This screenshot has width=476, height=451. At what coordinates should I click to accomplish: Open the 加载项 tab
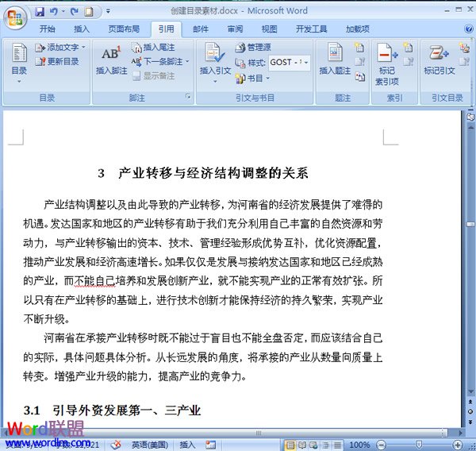358,29
